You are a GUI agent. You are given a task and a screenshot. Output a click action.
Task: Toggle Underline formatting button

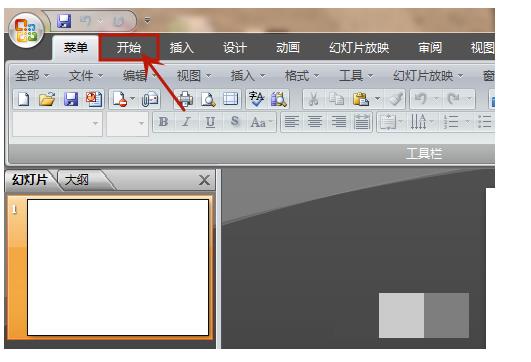coord(210,122)
